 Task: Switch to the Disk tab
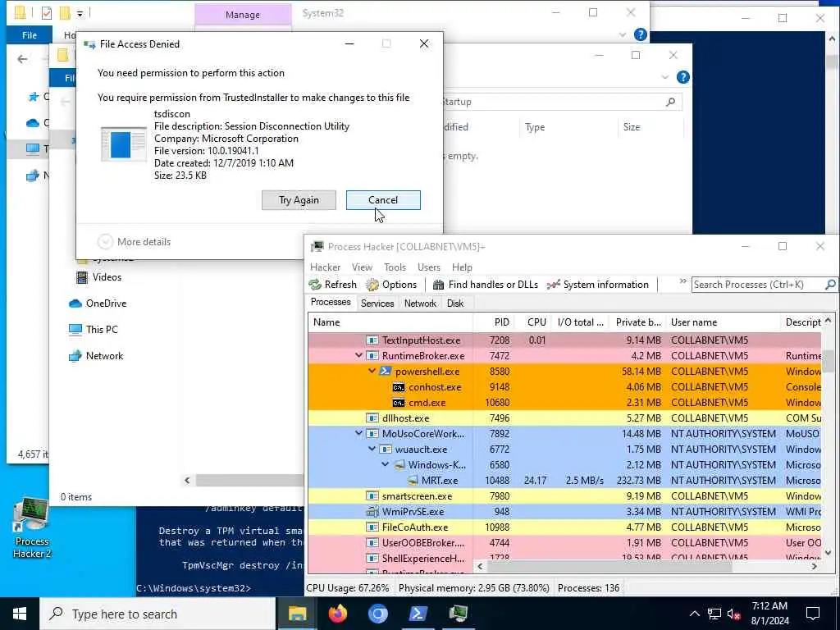[455, 304]
